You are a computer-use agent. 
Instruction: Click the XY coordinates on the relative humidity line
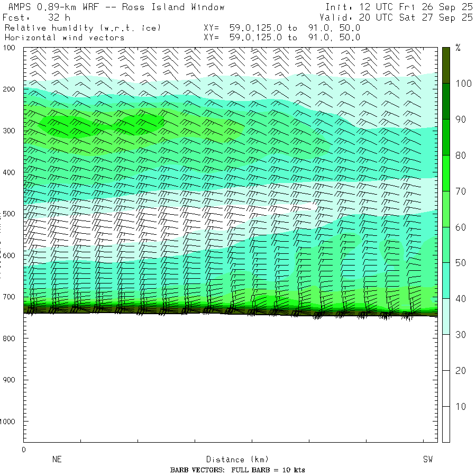(x=282, y=28)
